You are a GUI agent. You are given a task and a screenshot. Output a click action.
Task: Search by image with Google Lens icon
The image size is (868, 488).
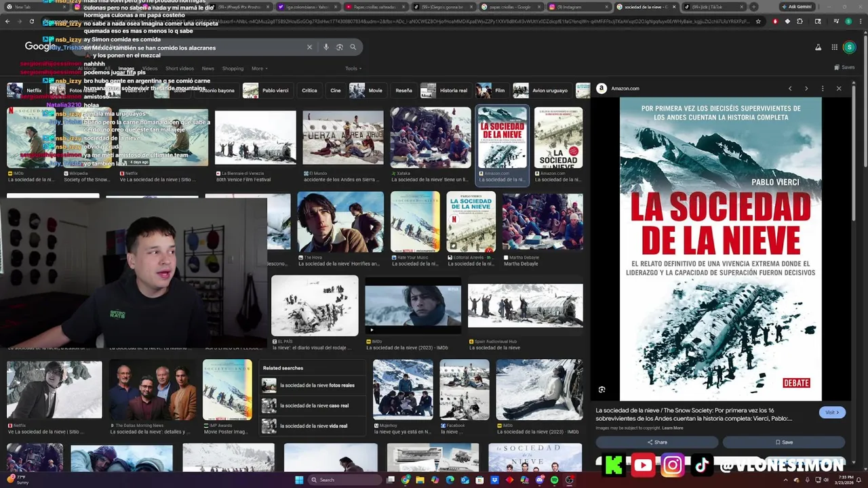[x=340, y=47]
